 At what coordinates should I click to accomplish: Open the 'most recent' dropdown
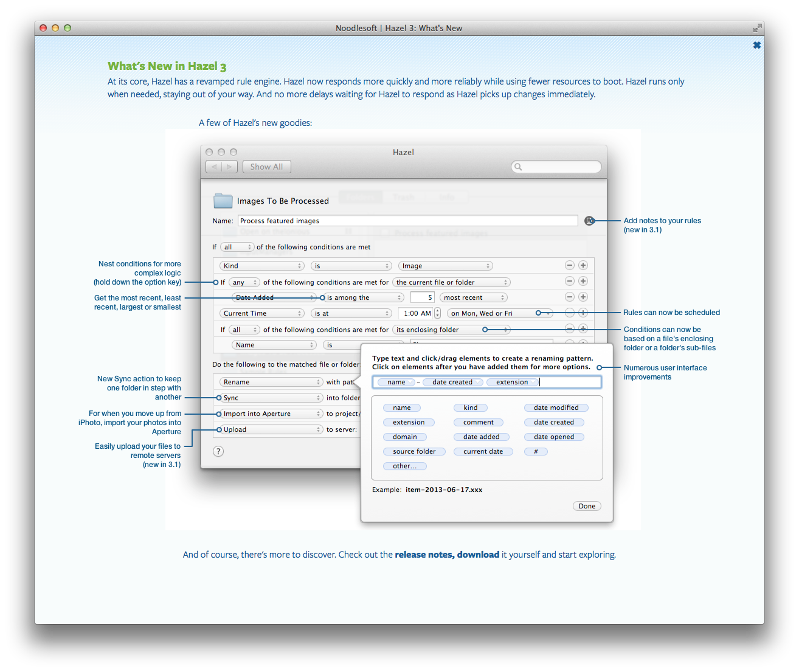coord(473,297)
